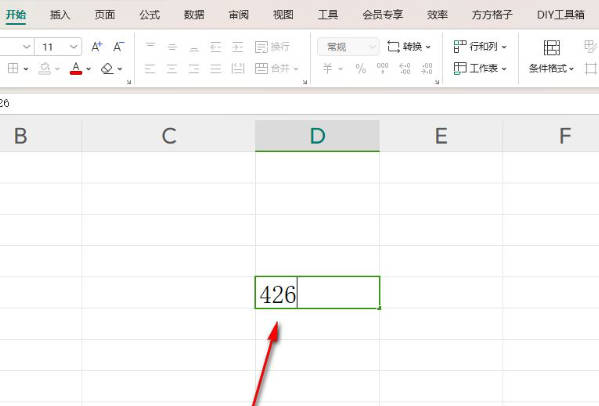
Task: Open the 行和列 rows and columns menu
Action: pos(480,47)
